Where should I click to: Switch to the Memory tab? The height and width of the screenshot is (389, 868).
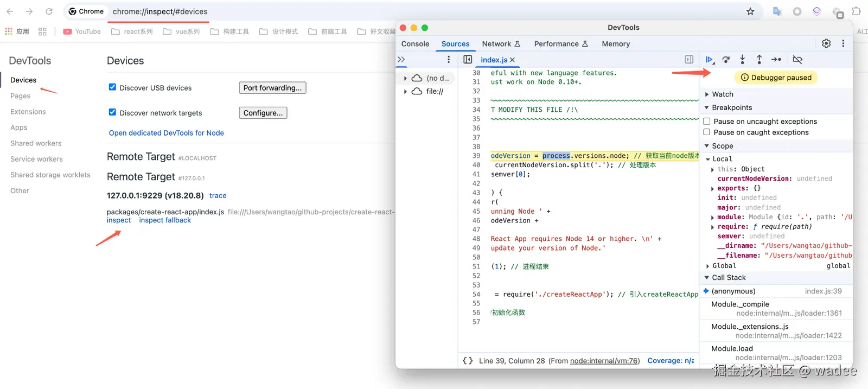(616, 44)
